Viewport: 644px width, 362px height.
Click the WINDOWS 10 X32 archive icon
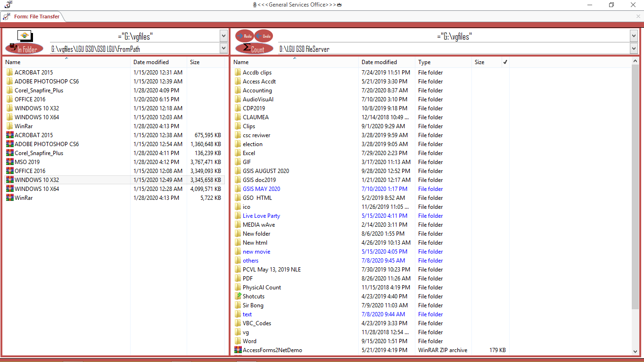coord(9,180)
